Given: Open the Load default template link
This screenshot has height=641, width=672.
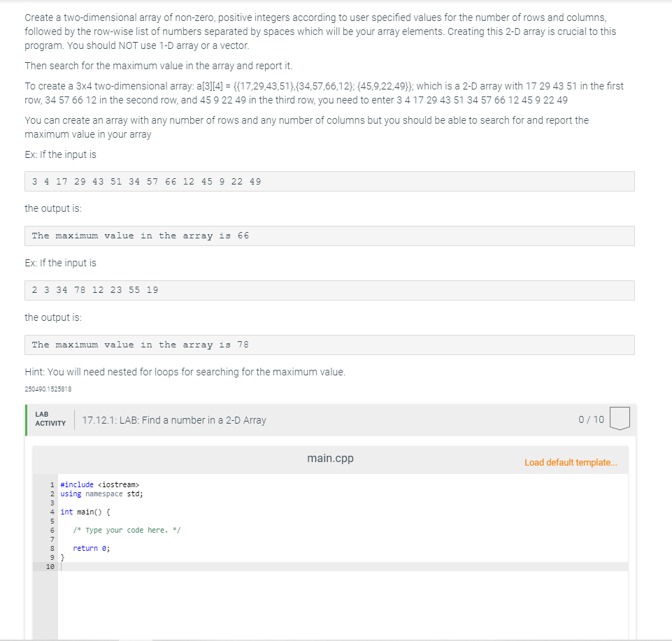Looking at the screenshot, I should 571,462.
